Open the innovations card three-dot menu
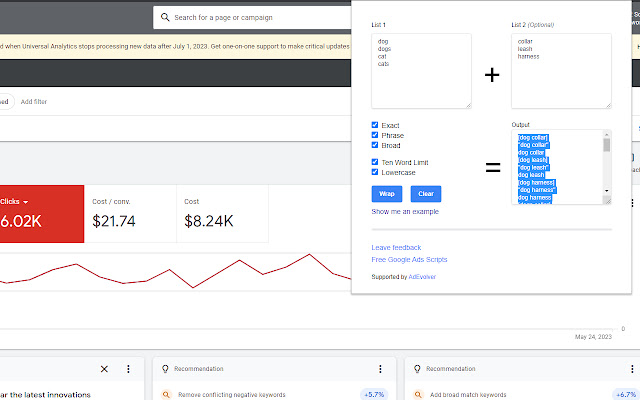The height and width of the screenshot is (400, 640). (x=128, y=369)
